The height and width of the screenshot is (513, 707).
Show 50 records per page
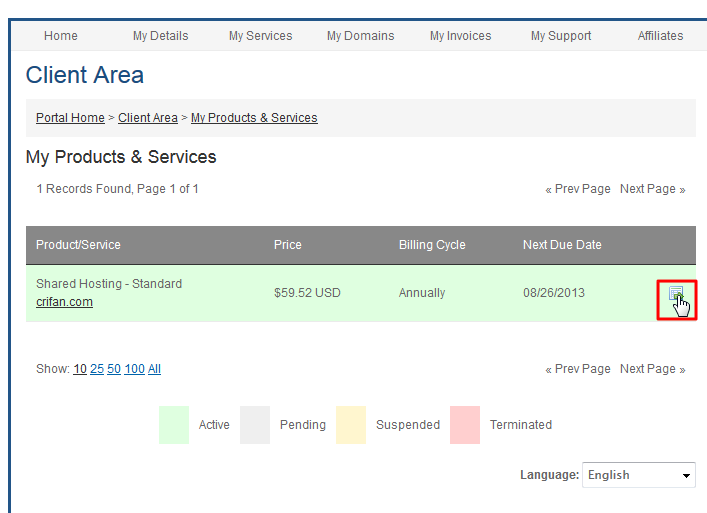[114, 369]
